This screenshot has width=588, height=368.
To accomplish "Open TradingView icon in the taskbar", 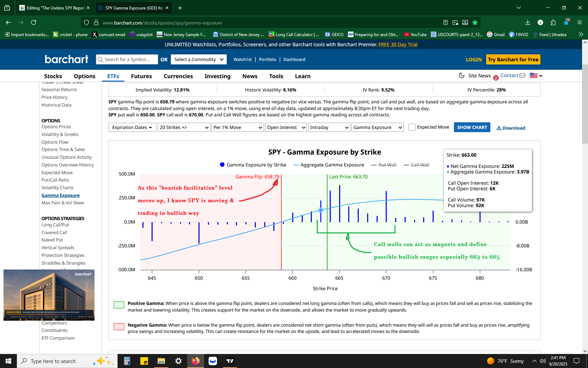I will pyautogui.click(x=230, y=361).
